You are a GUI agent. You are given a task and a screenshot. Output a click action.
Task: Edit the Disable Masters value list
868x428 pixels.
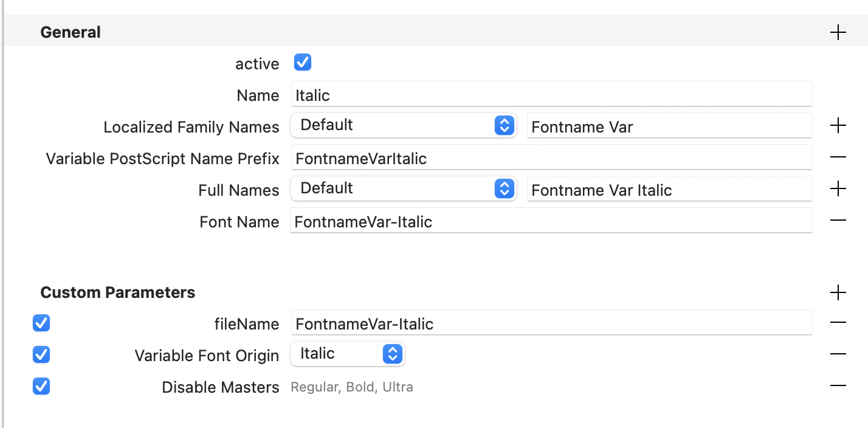[352, 387]
